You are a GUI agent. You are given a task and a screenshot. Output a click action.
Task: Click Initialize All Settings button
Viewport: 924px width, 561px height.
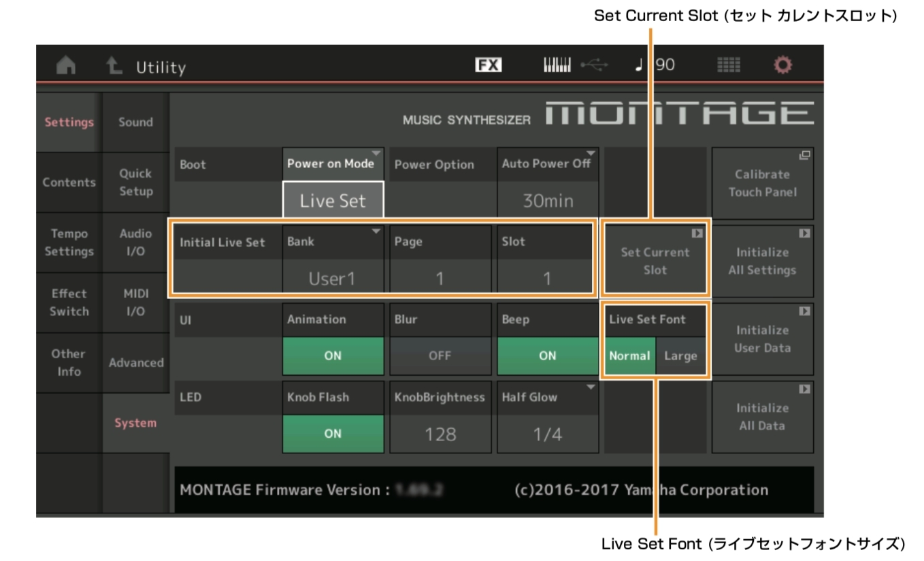coord(762,261)
